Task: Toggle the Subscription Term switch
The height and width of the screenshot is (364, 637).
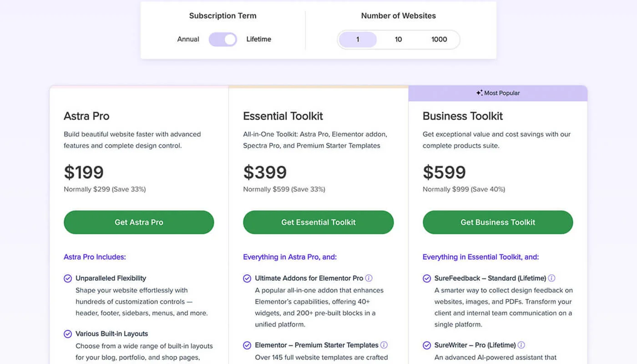Action: 223,39
